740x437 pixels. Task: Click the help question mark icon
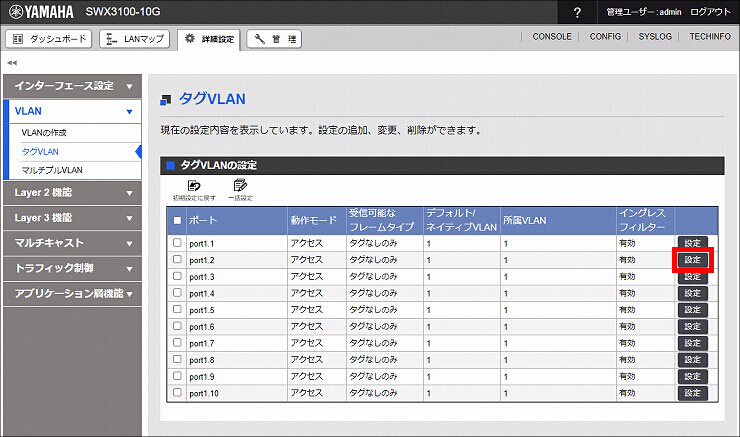pos(577,12)
